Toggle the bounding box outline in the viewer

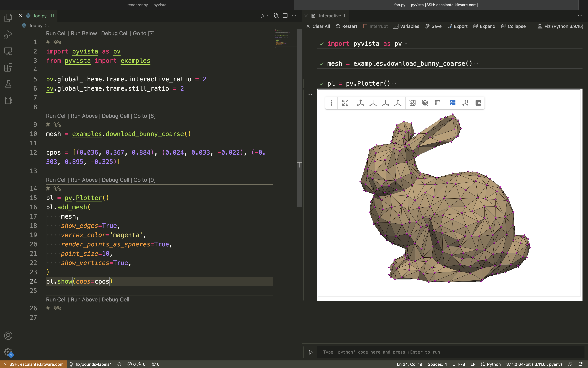(425, 103)
